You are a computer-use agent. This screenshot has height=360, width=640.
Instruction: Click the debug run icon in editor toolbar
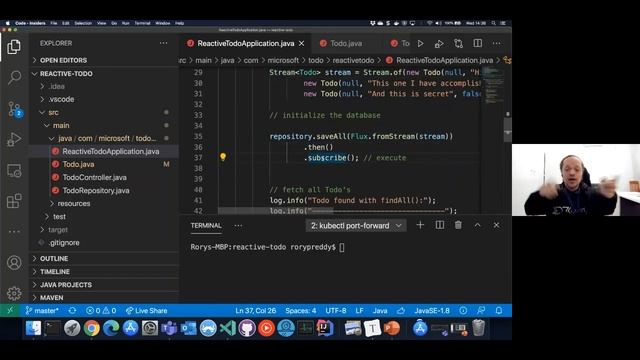(439, 43)
